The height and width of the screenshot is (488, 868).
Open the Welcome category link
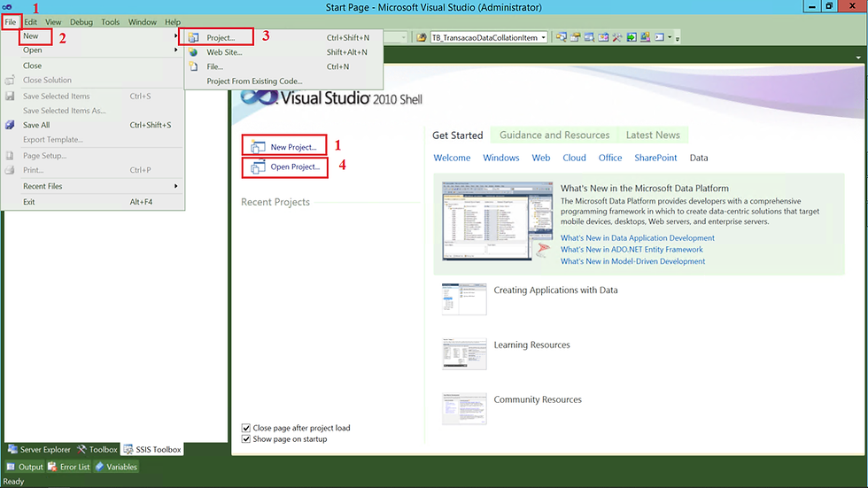point(452,158)
